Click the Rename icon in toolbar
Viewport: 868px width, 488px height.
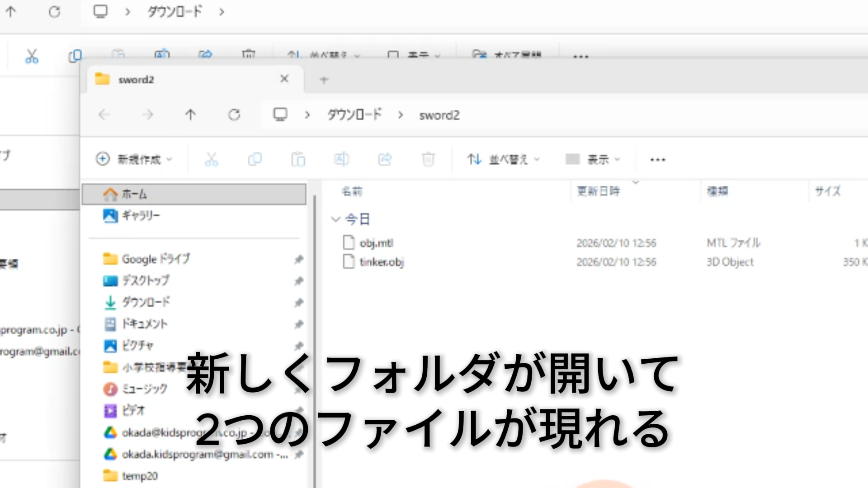[x=341, y=159]
